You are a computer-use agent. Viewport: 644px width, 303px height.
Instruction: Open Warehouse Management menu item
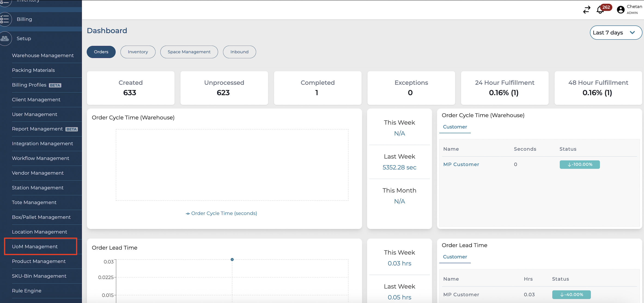[43, 55]
